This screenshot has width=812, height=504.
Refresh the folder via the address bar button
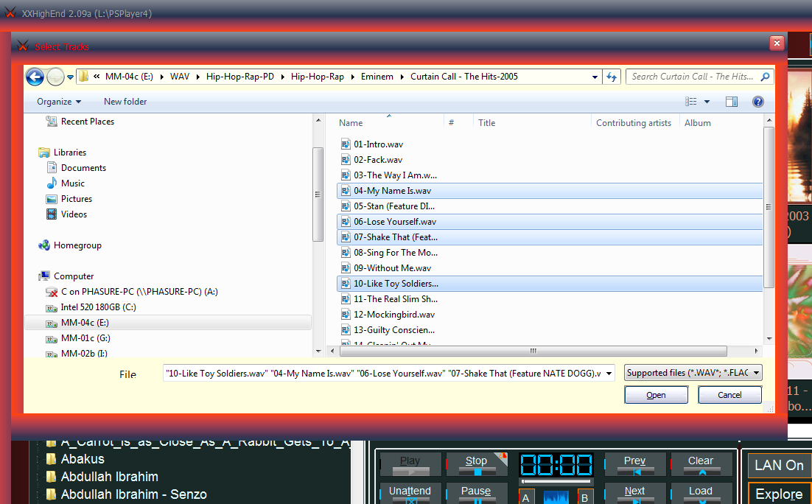(x=612, y=77)
